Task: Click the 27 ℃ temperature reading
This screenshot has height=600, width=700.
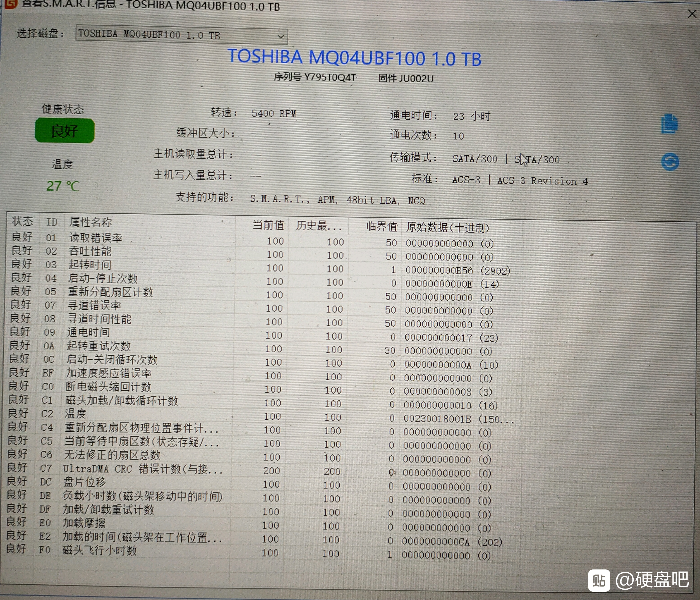Action: [x=63, y=186]
